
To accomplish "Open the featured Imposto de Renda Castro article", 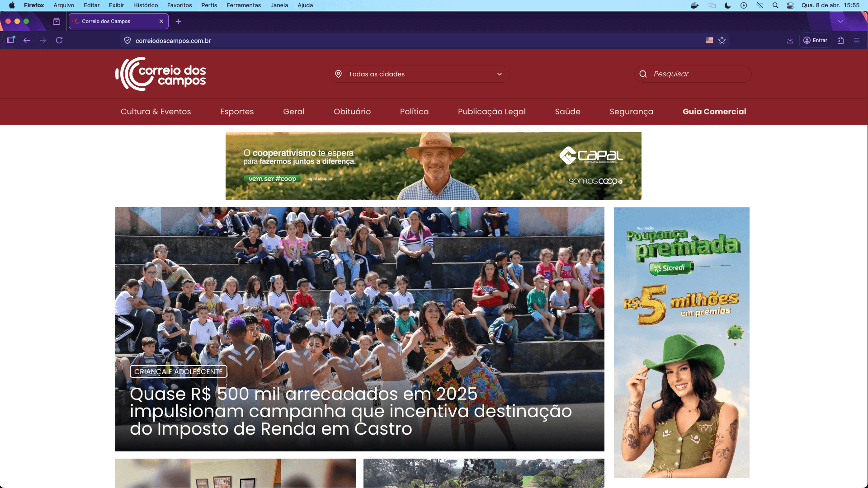I will [351, 411].
